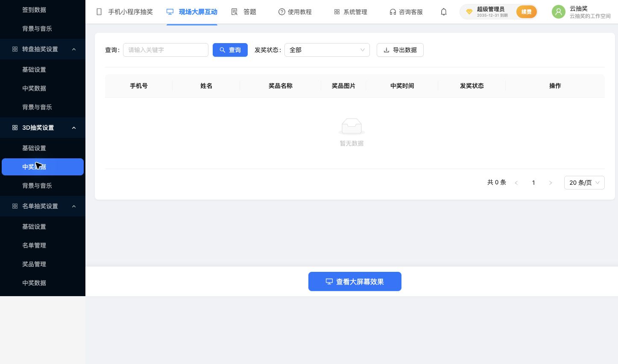Screen dimensions: 618x364
Task: Click the 奖品名称 column header
Action: click(x=281, y=86)
